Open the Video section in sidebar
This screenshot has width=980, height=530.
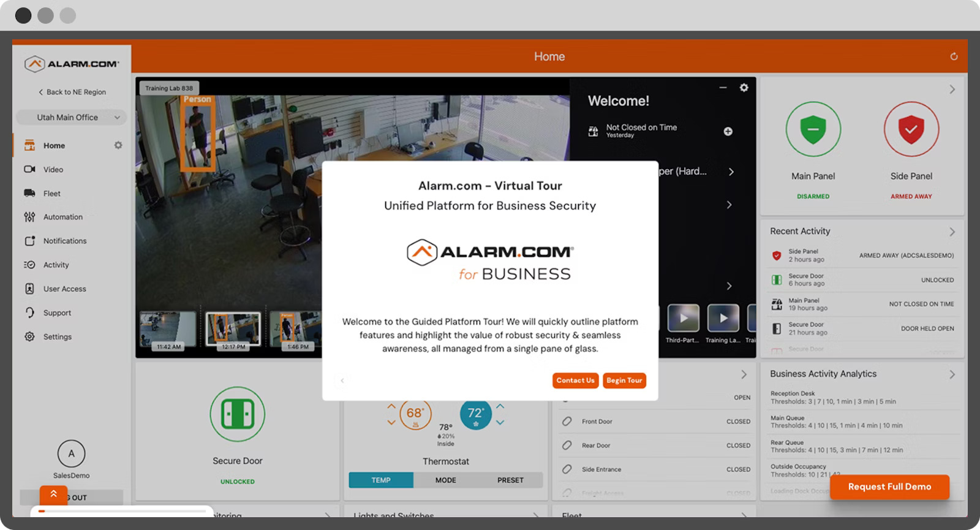53,170
